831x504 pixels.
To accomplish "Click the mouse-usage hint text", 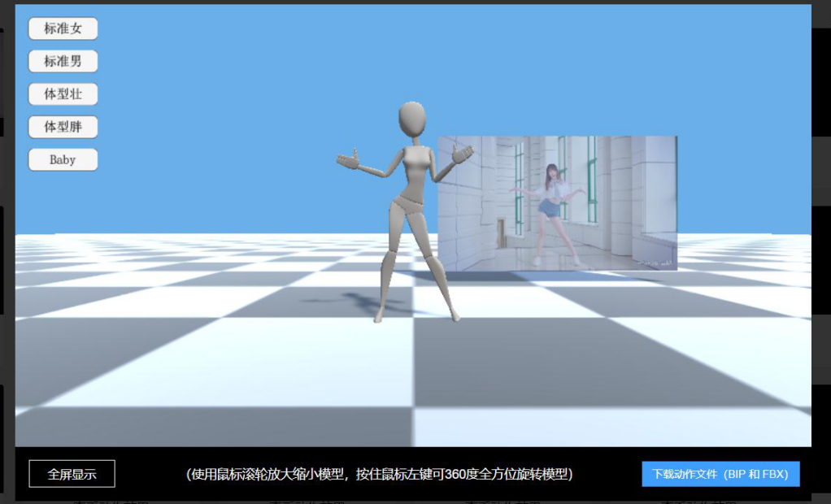I will click(379, 474).
